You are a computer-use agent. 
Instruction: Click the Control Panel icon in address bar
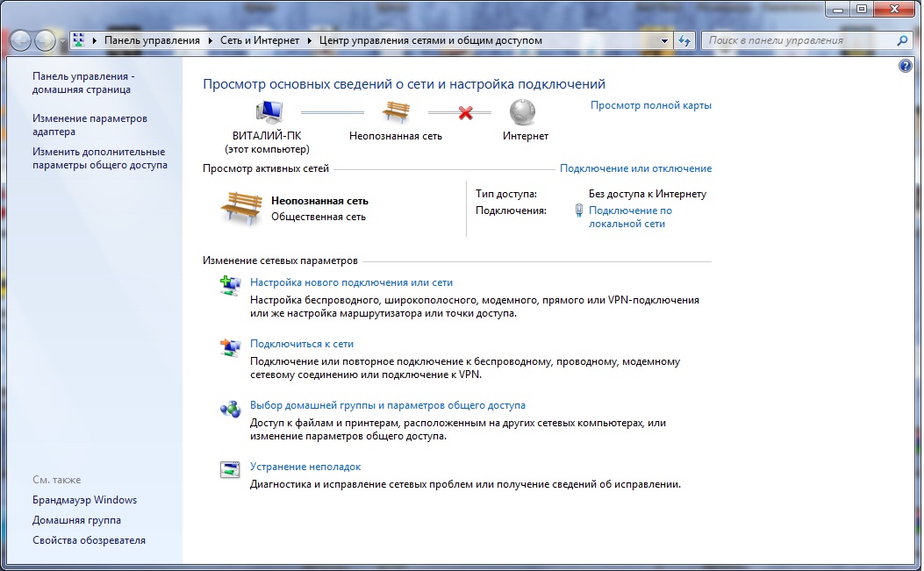click(x=78, y=40)
